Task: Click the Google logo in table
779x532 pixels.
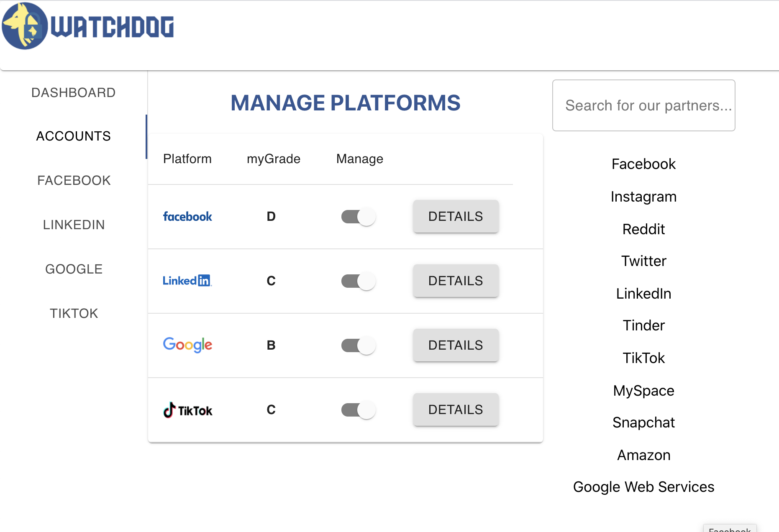Action: pyautogui.click(x=187, y=345)
